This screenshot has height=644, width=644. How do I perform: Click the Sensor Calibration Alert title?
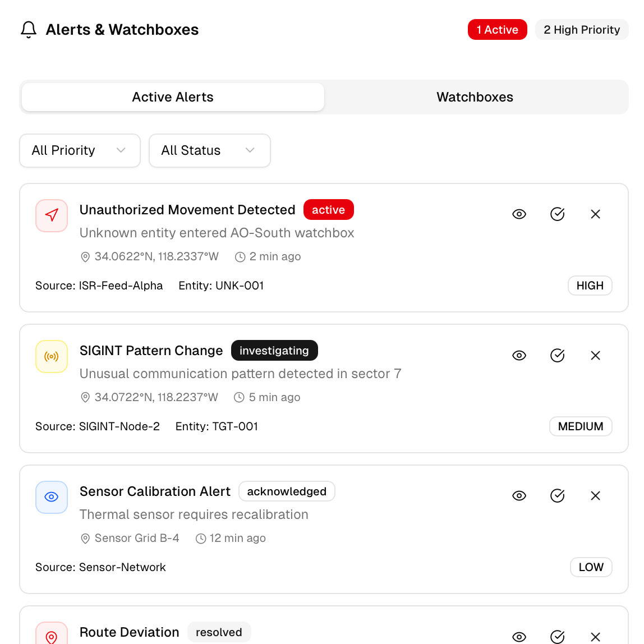click(155, 491)
